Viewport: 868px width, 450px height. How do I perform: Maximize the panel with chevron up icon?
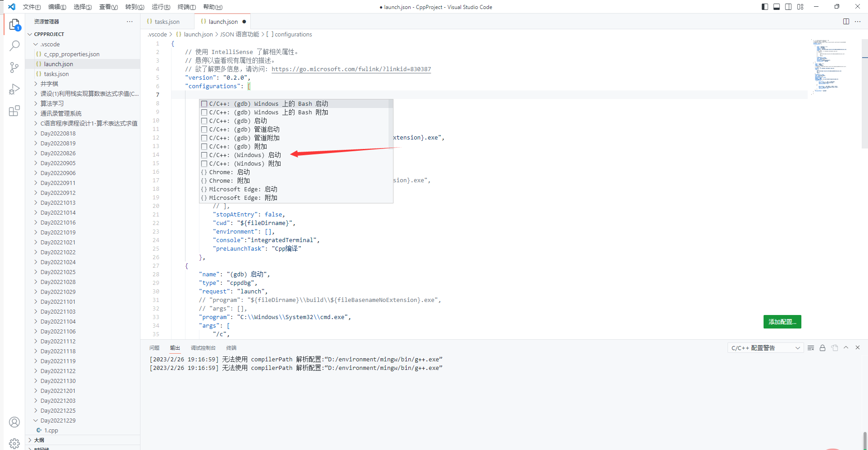coord(846,348)
